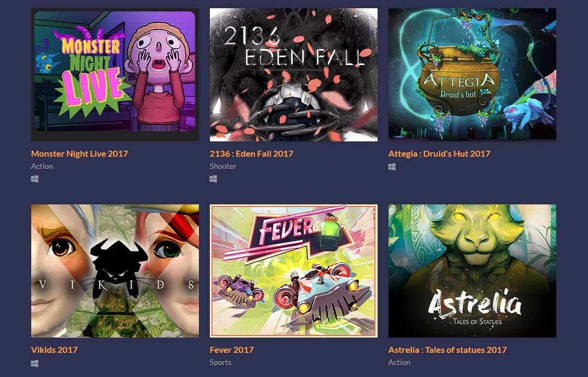Select Action genre under Monster Night Live

click(42, 166)
